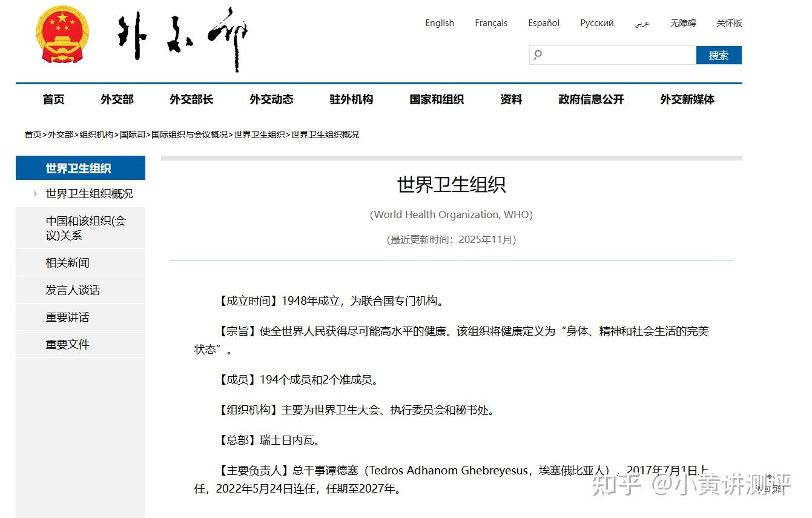Click the 【成立时间】 paragraph
Screen dimensions: 812x518
(x=331, y=301)
